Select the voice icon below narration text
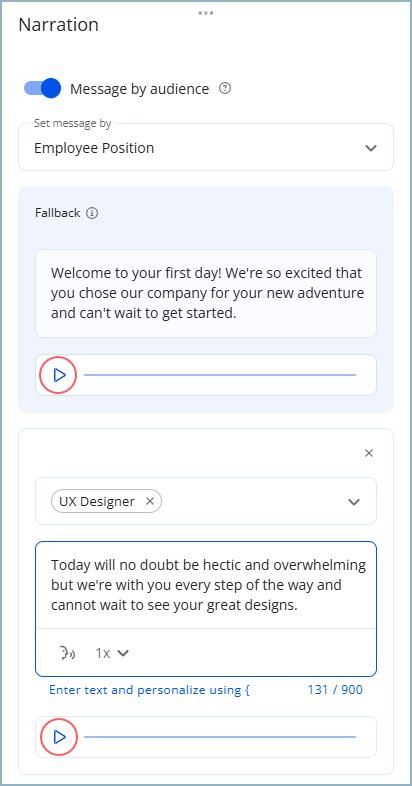Viewport: 412px width, 786px height. (67, 653)
